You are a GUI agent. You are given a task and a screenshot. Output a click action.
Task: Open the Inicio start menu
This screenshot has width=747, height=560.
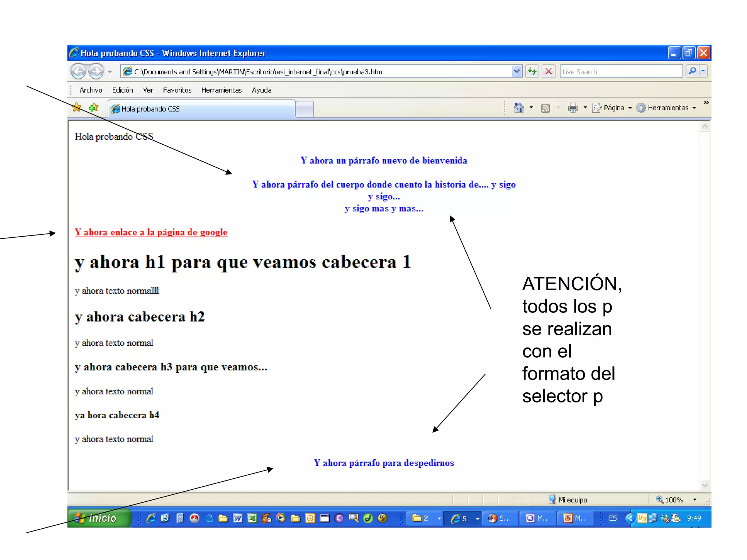(99, 518)
